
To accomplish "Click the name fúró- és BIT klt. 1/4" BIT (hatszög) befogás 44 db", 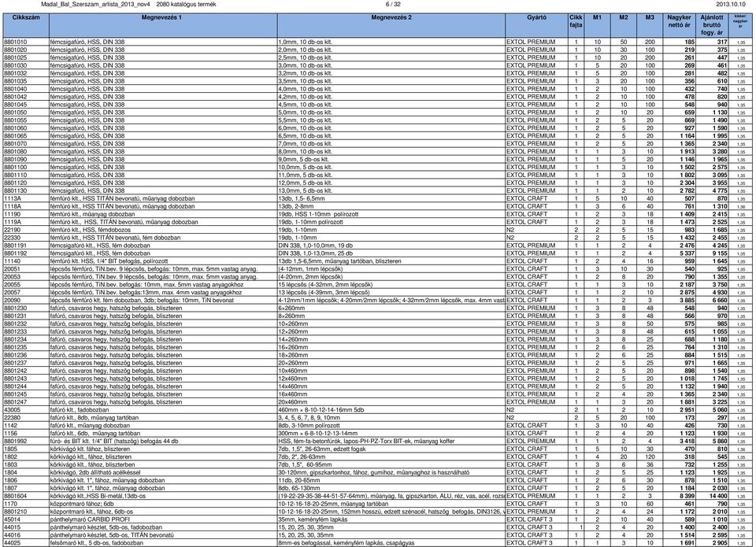I will pos(114,442).
